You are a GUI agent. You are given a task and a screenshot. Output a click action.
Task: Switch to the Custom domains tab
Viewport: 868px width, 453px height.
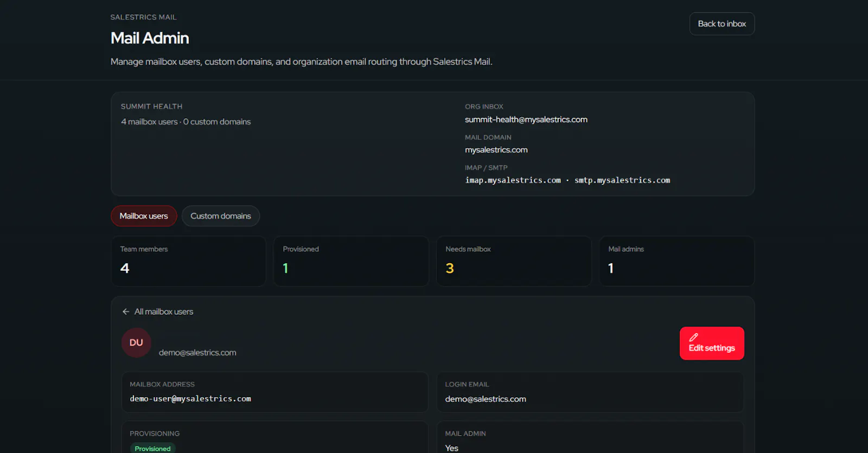(x=221, y=216)
